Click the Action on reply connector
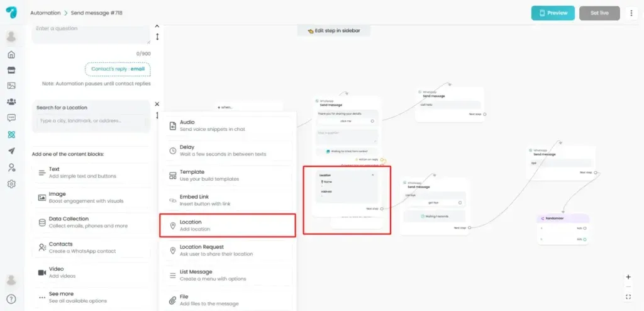This screenshot has height=311, width=644. [x=382, y=160]
